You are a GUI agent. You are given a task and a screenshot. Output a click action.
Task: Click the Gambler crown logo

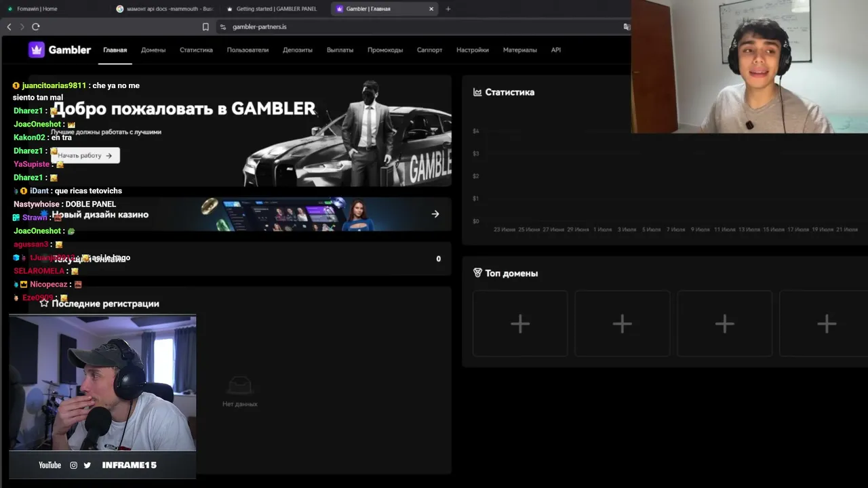(37, 49)
